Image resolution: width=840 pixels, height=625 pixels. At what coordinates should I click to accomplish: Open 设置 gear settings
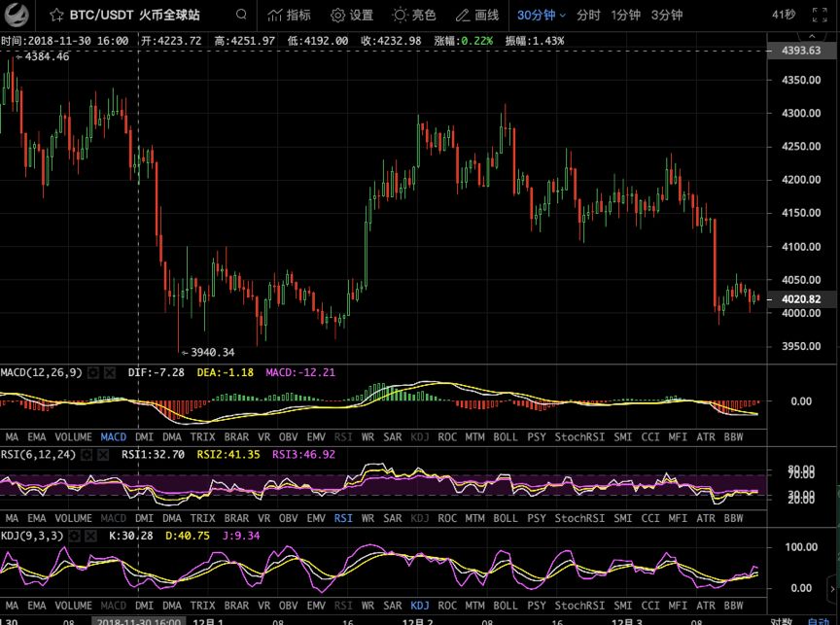(x=351, y=16)
